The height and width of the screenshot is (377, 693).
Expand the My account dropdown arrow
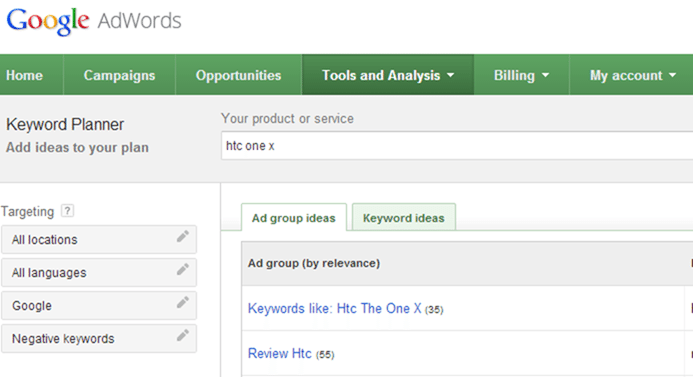(672, 76)
